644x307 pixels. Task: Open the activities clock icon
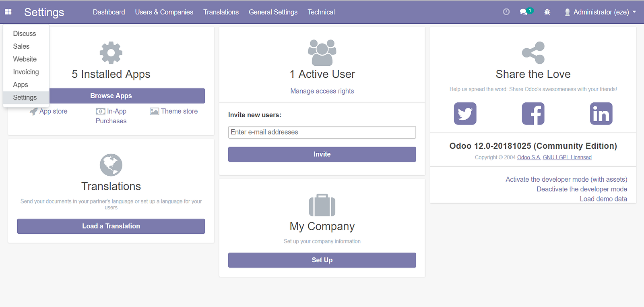pyautogui.click(x=506, y=12)
